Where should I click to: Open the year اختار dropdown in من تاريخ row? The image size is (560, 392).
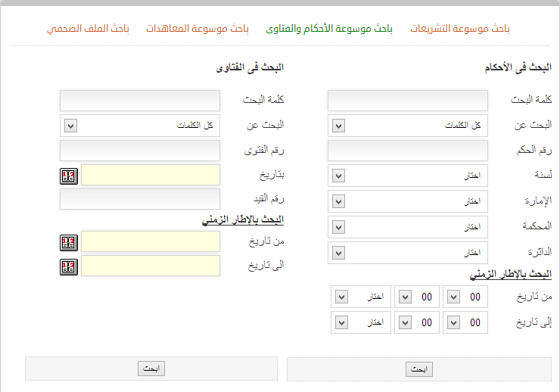click(x=361, y=297)
